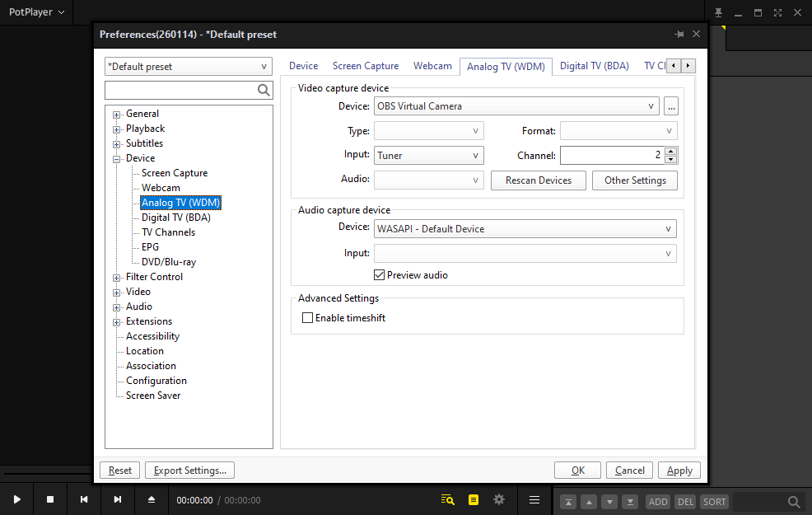Pin the Preferences window
812x515 pixels.
(x=679, y=34)
